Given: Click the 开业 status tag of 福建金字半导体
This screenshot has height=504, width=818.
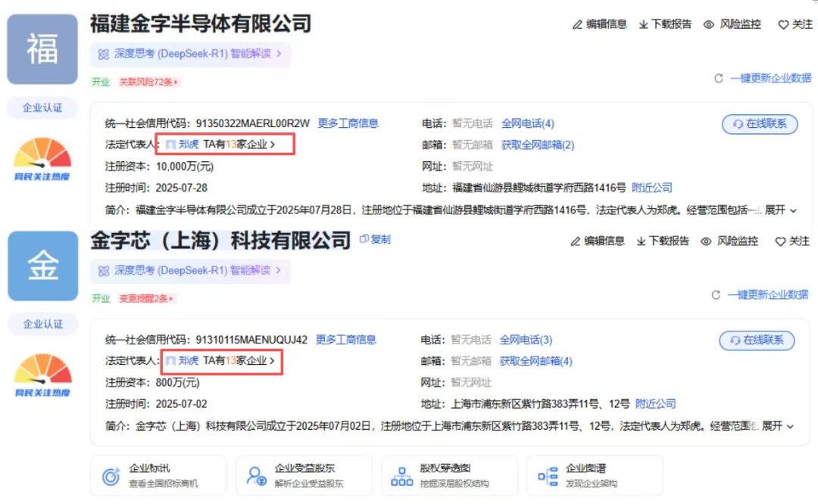Looking at the screenshot, I should [101, 82].
